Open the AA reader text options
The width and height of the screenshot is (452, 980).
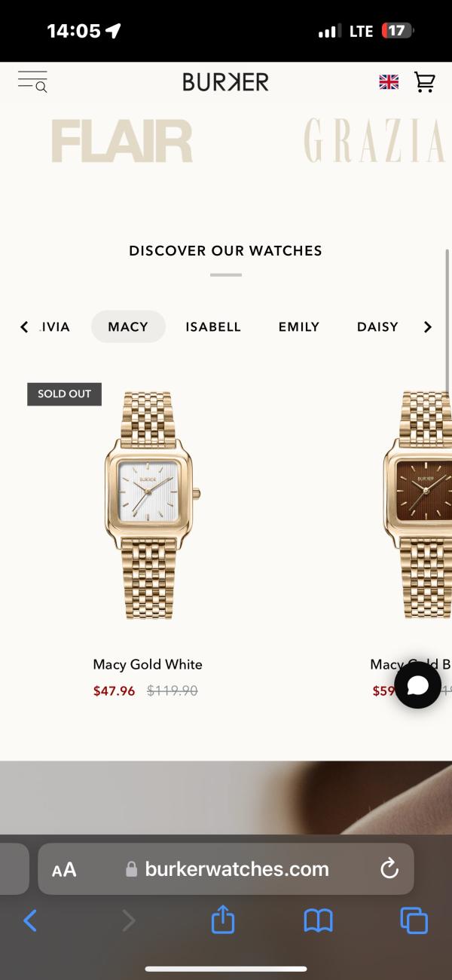pos(64,870)
